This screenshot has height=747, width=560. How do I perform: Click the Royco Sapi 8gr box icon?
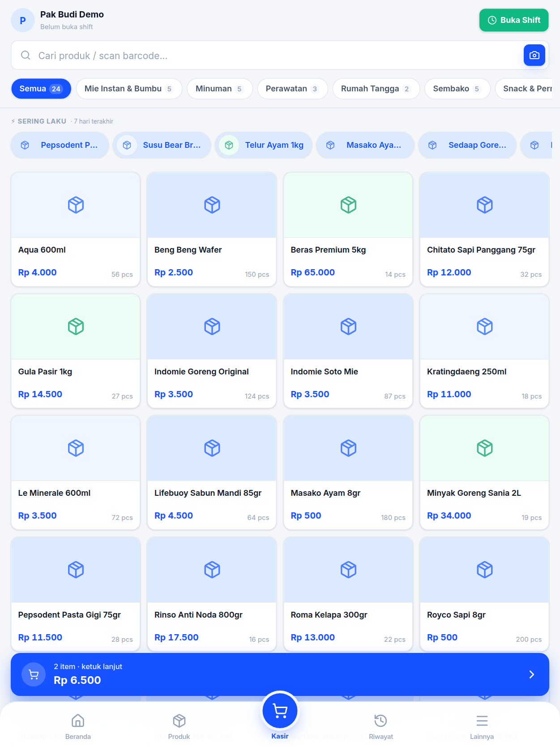click(485, 570)
